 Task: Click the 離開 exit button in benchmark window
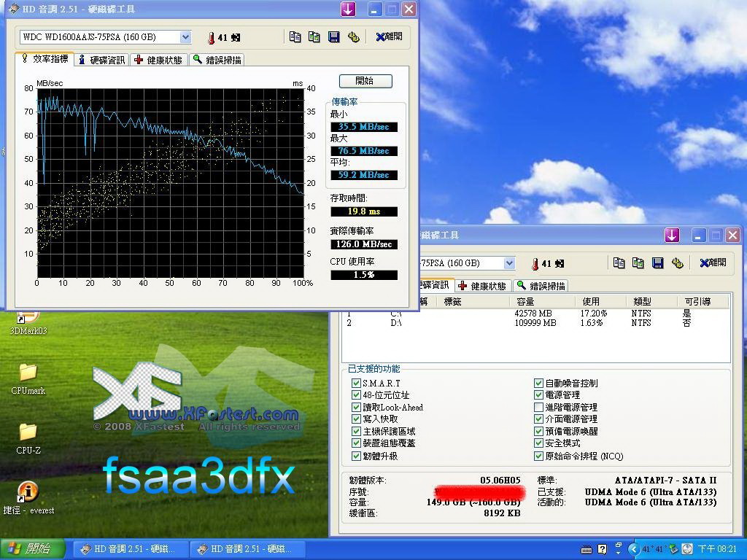(x=389, y=37)
